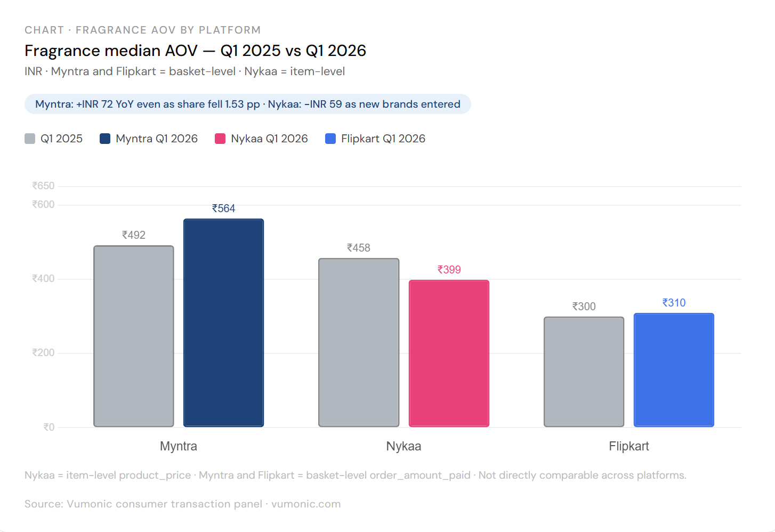This screenshot has width=775, height=532.
Task: Click the Flipkart x-axis category label
Action: [629, 446]
